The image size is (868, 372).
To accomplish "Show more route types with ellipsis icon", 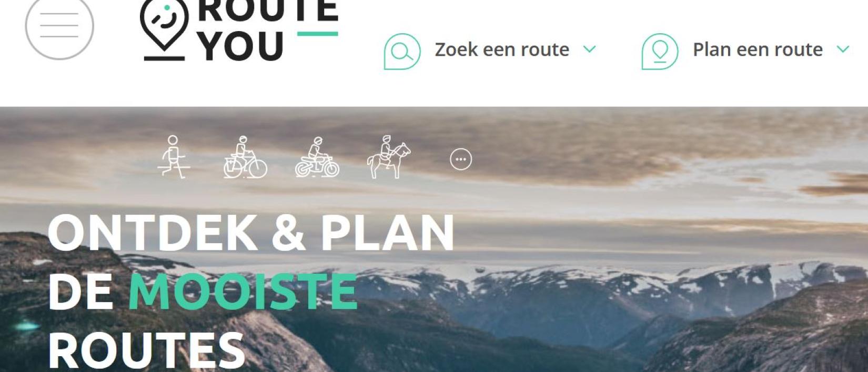I will pyautogui.click(x=461, y=159).
